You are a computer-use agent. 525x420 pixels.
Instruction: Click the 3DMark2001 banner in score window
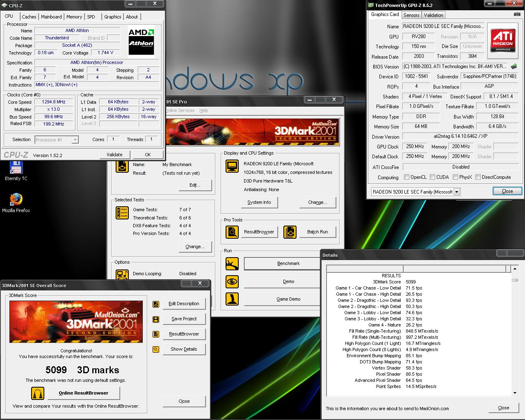click(x=76, y=322)
